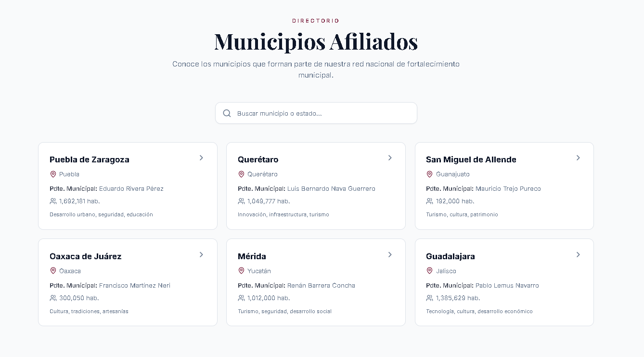
Task: Expand the Querétaro card chevron arrow
Action: coord(390,158)
